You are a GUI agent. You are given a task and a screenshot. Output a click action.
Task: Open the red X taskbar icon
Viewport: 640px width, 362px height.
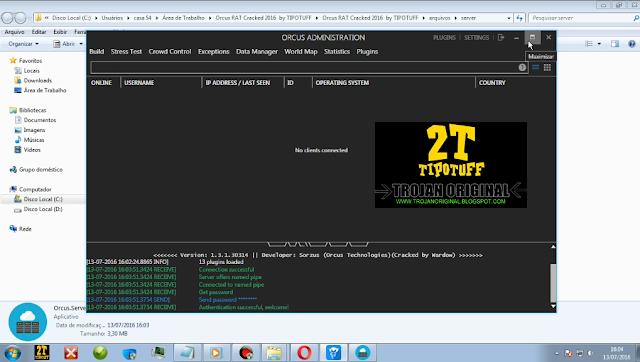71,352
